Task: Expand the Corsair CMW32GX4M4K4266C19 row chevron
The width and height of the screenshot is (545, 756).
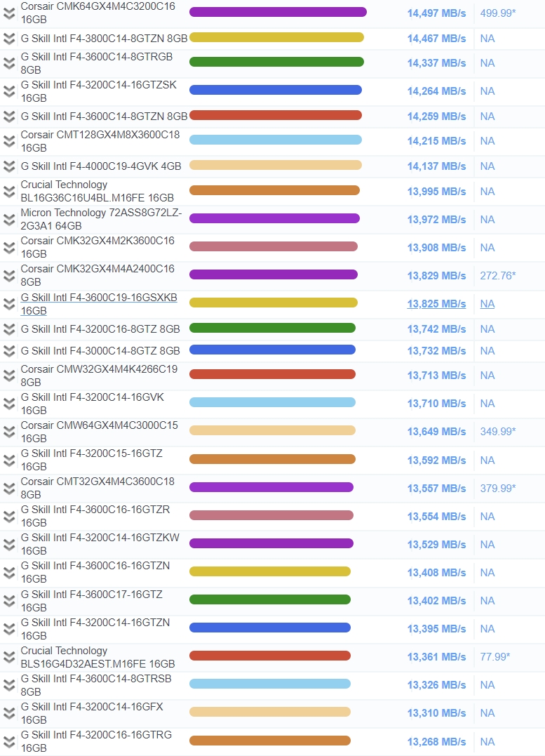Action: coord(9,375)
